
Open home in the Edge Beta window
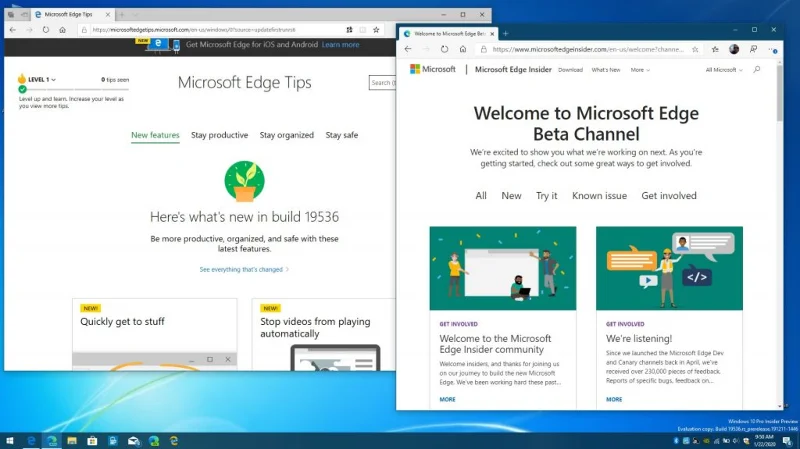pos(463,49)
